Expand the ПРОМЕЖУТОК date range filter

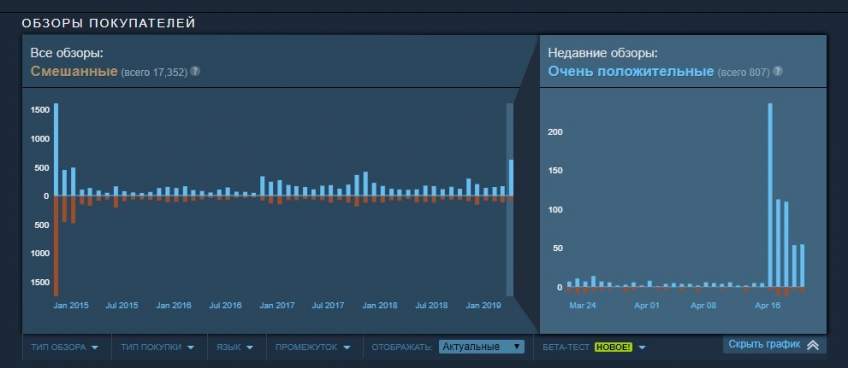pyautogui.click(x=313, y=347)
